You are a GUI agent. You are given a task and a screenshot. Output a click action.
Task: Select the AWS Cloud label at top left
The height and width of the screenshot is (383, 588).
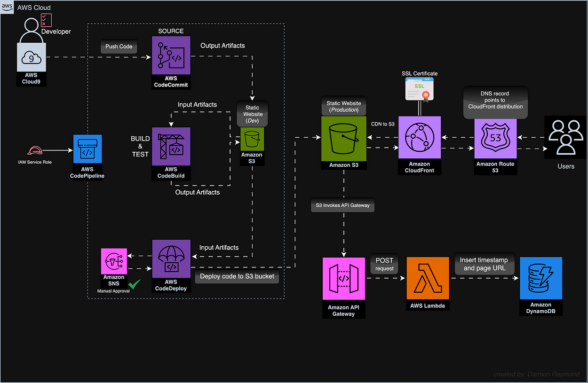pyautogui.click(x=33, y=8)
